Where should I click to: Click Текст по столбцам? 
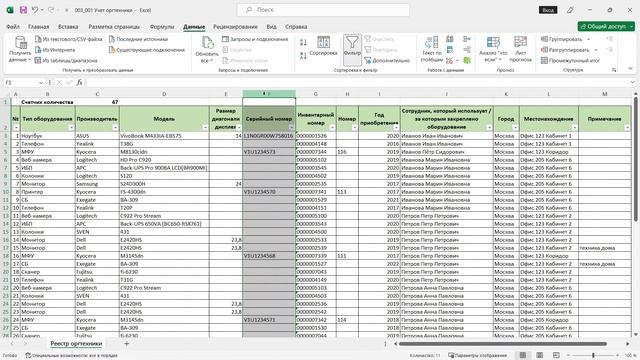click(431, 49)
